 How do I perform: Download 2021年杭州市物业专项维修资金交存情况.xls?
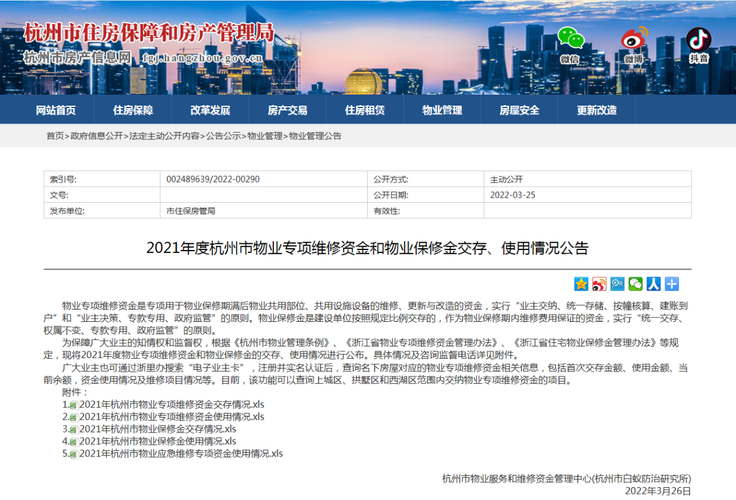click(x=171, y=404)
